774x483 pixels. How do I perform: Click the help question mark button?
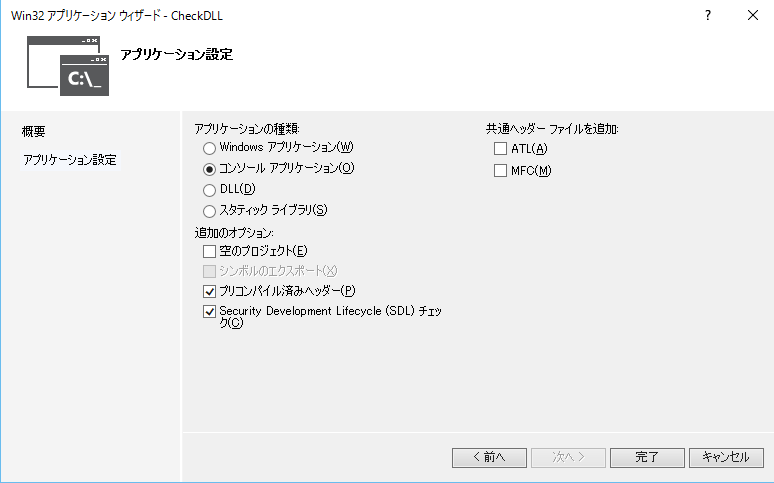[707, 15]
